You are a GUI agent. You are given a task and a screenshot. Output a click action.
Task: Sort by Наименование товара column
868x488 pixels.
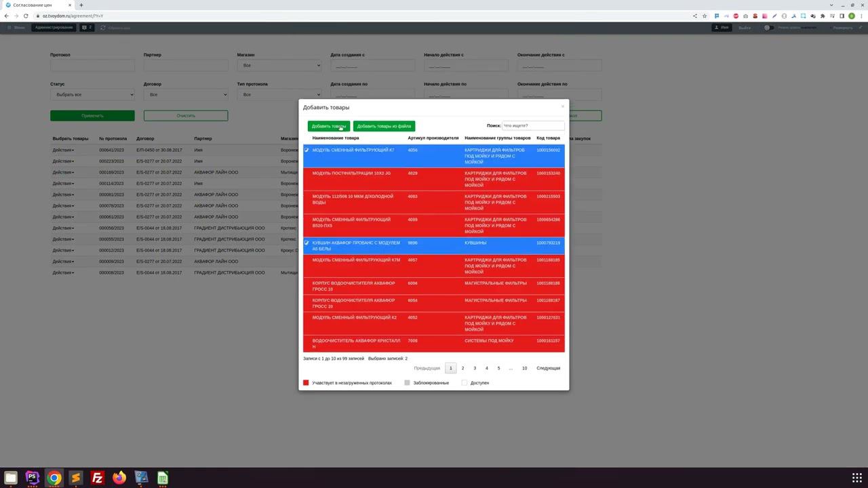(x=336, y=138)
